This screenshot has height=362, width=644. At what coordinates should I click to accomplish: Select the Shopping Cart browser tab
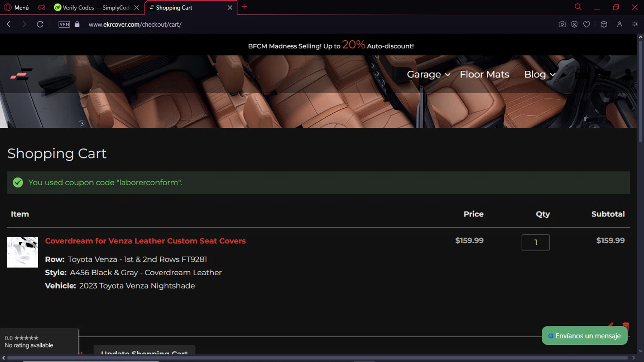(191, 7)
